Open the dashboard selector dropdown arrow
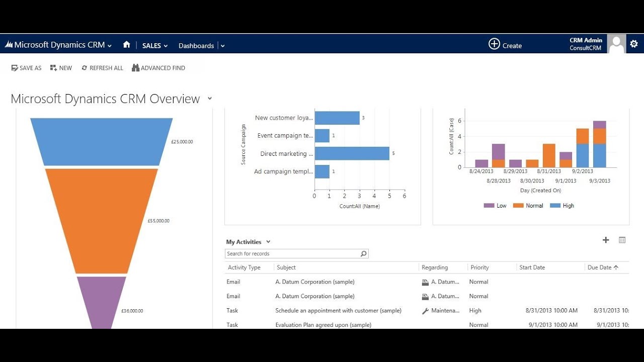This screenshot has height=362, width=644. point(210,99)
